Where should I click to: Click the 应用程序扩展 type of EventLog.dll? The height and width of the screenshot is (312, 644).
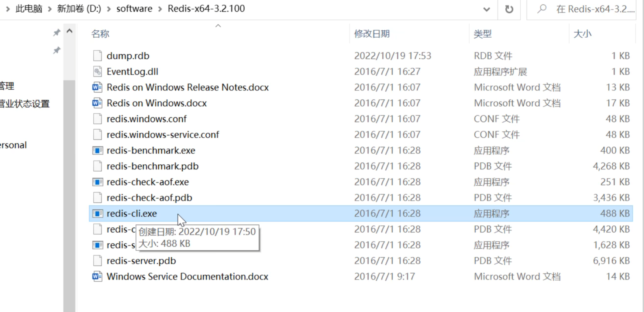500,72
